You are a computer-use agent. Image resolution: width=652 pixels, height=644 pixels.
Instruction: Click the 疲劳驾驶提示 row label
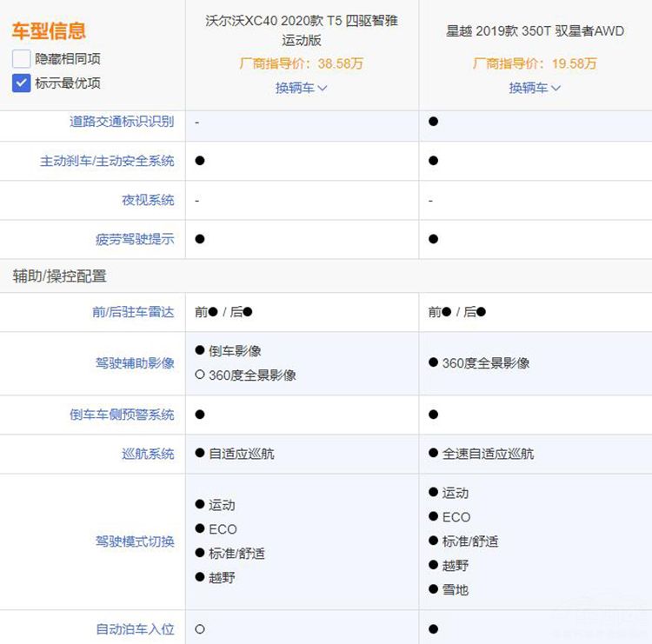pyautogui.click(x=135, y=239)
